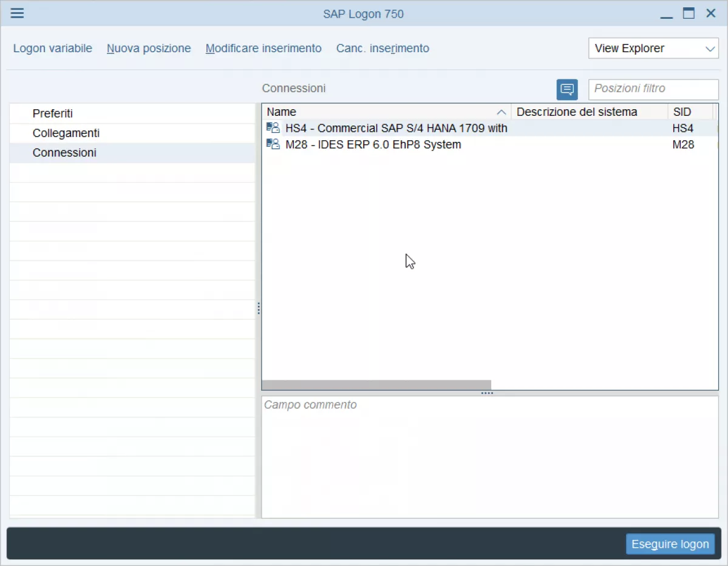728x566 pixels.
Task: Select M28 - IDES ERP 6.0 EhP8 System row
Action: [x=490, y=145]
